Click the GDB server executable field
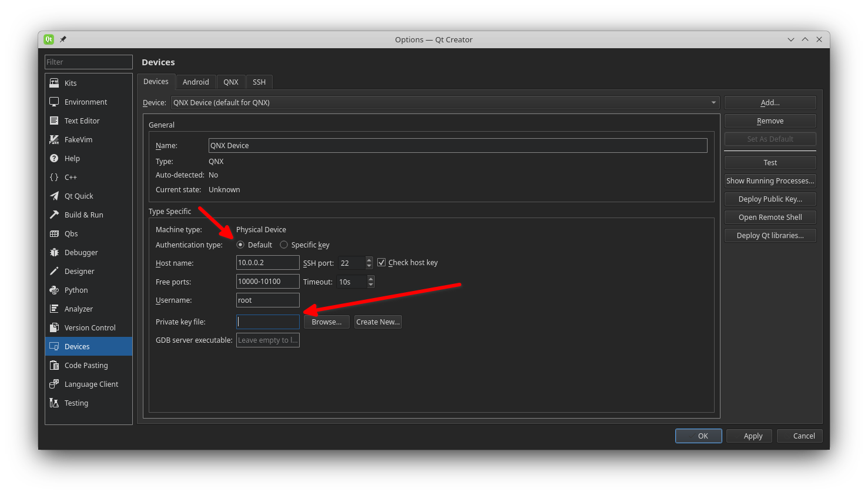Viewport: 868px width, 495px height. [x=268, y=340]
